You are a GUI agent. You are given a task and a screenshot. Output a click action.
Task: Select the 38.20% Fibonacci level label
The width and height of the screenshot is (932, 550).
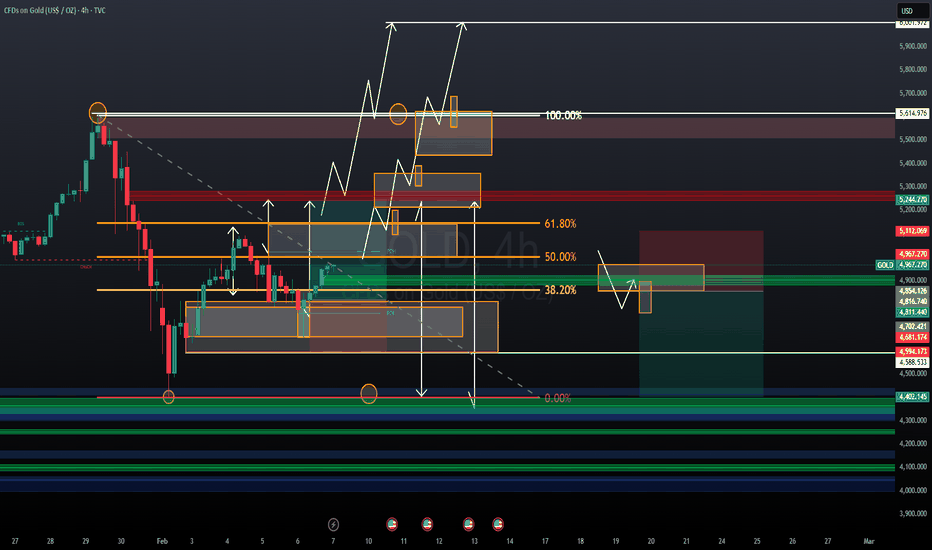coord(559,290)
